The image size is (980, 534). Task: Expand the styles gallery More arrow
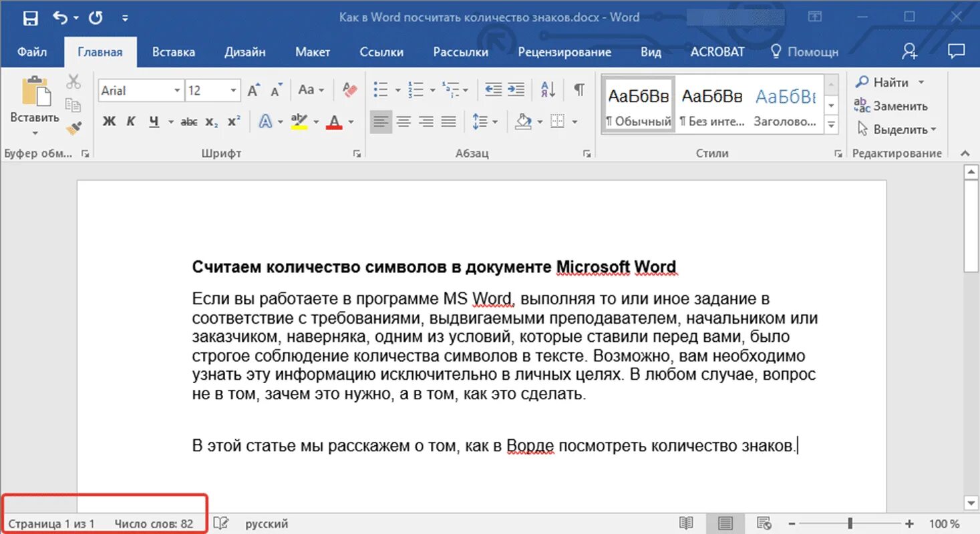[x=831, y=124]
